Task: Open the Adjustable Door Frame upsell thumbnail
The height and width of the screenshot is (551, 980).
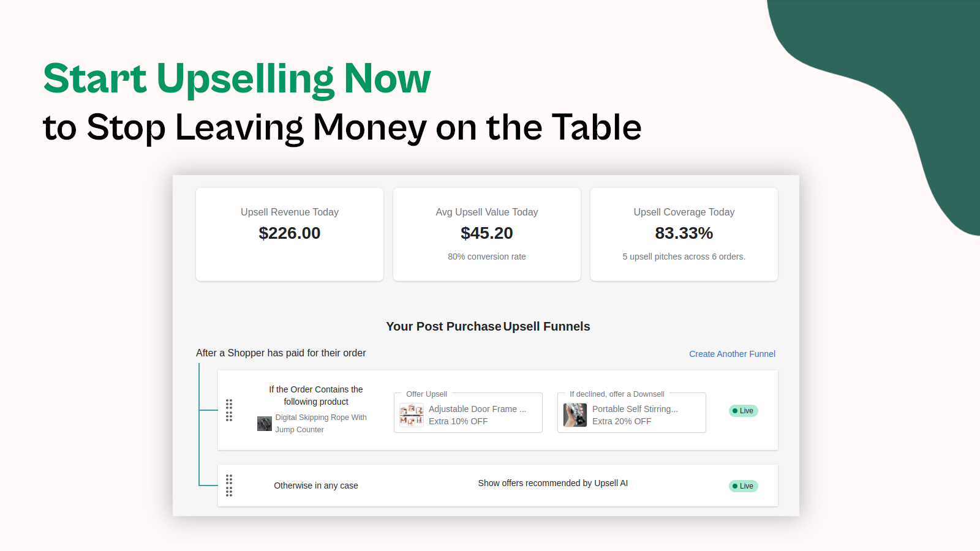Action: 411,414
